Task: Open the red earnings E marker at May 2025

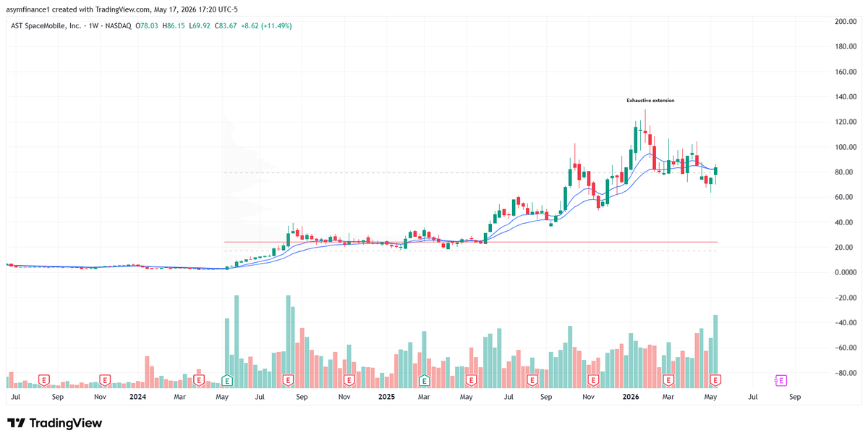Action: 472,380
